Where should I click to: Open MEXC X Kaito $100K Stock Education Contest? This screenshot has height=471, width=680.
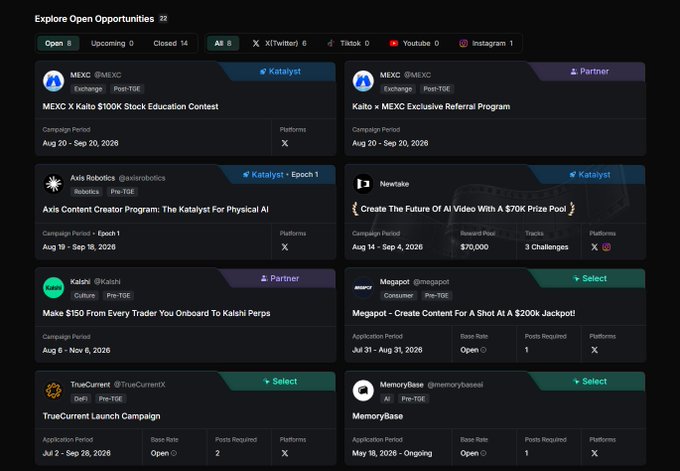click(x=131, y=107)
